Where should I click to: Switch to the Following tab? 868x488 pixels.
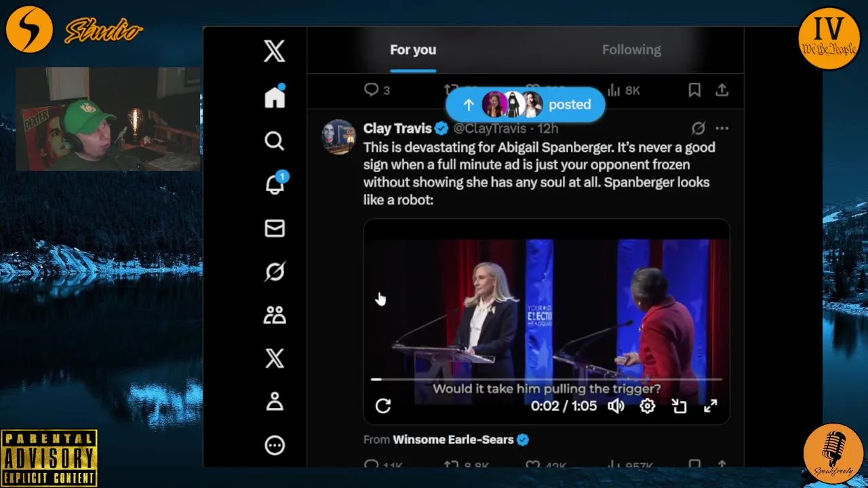(631, 49)
